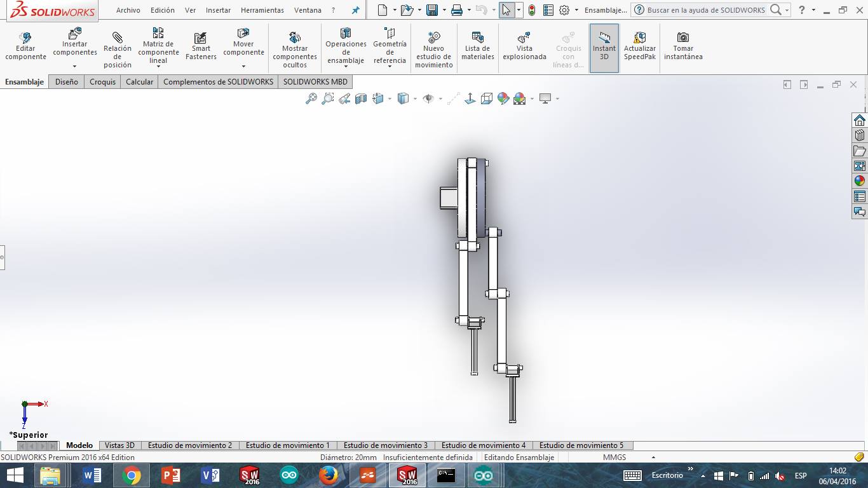
Task: Open Complementos de SOLIDWORKS tab
Action: (x=219, y=81)
